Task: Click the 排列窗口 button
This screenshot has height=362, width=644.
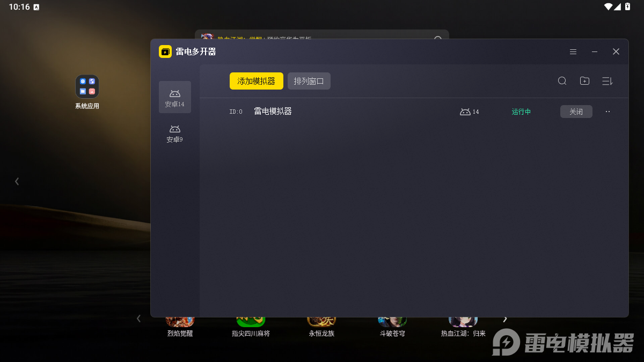Action: click(x=309, y=81)
